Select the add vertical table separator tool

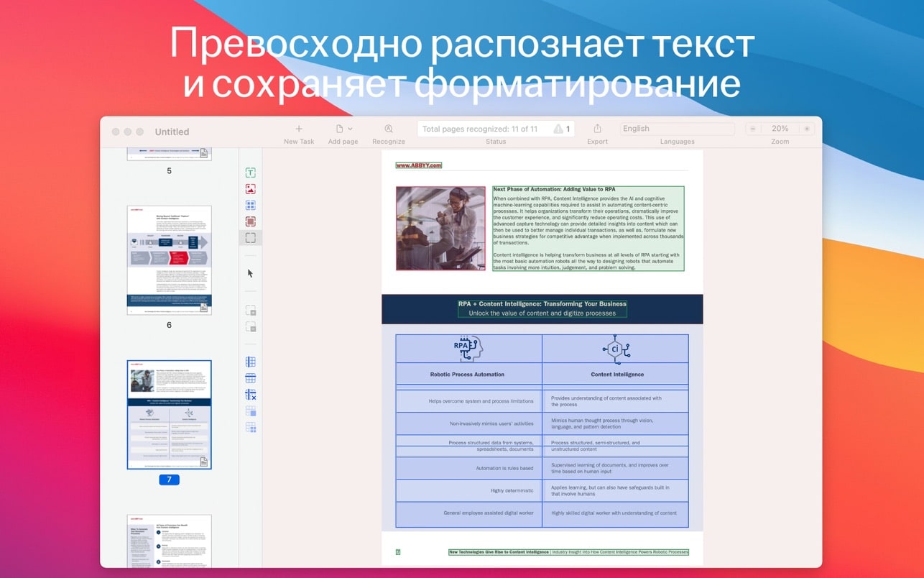point(250,361)
